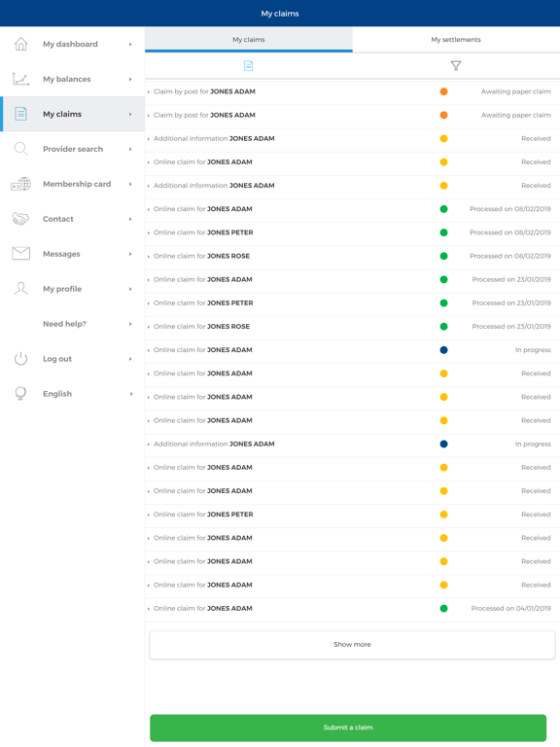Click Membership card label
Image resolution: width=560 pixels, height=747 pixels.
tap(77, 184)
